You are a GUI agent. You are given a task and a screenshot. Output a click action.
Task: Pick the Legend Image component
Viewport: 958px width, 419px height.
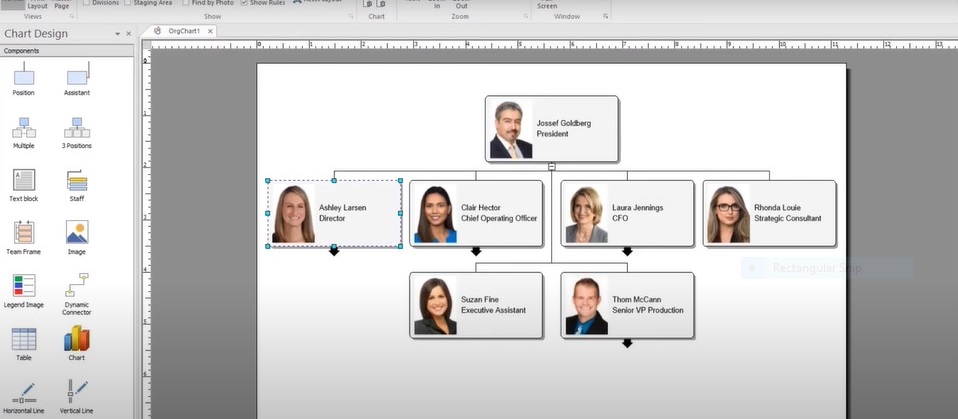[x=23, y=288]
